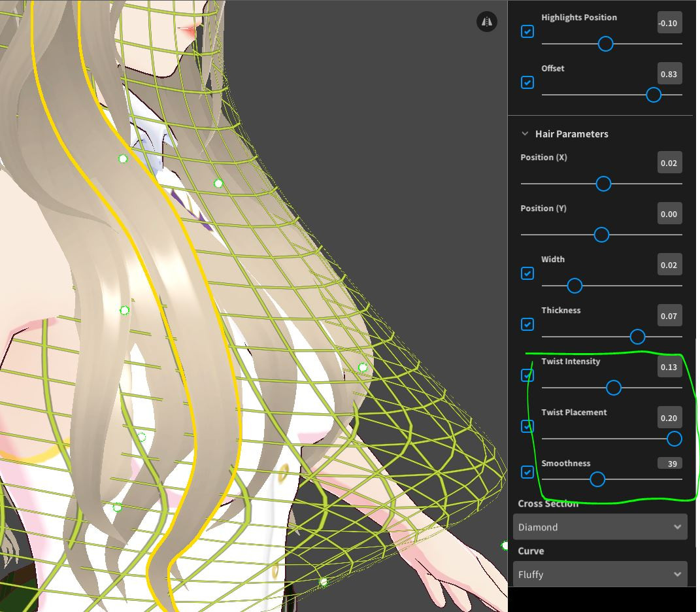Uncheck the Highlights Position checkbox

click(x=527, y=31)
